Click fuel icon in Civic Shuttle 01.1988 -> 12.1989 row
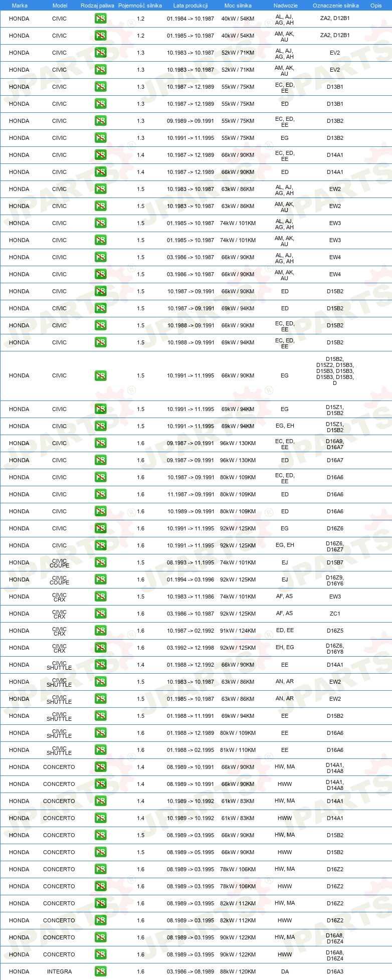 (100, 733)
